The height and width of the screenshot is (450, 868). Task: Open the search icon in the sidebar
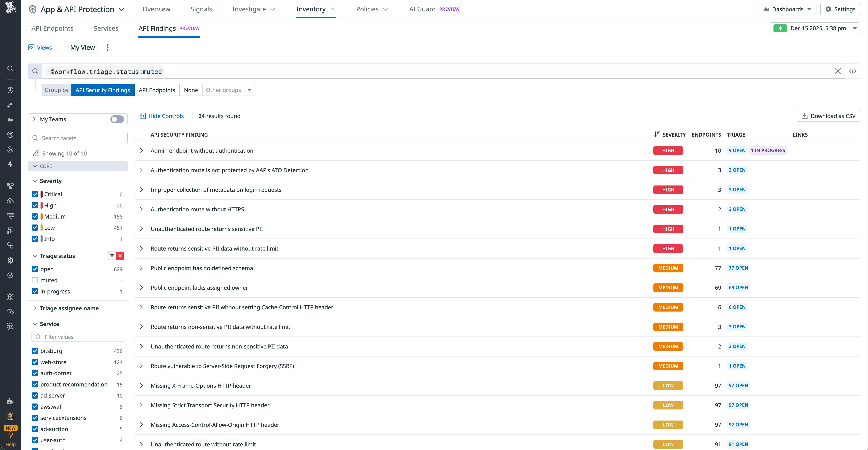click(10, 69)
